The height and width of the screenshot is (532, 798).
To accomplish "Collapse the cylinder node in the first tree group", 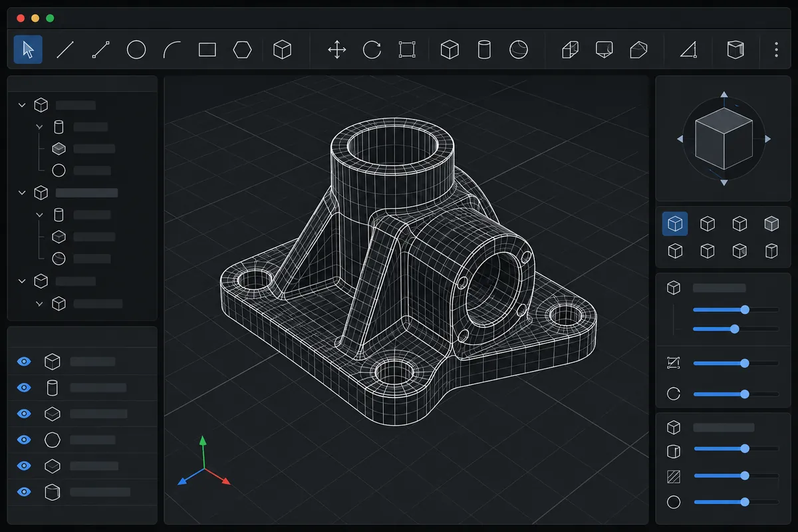I will coord(39,127).
